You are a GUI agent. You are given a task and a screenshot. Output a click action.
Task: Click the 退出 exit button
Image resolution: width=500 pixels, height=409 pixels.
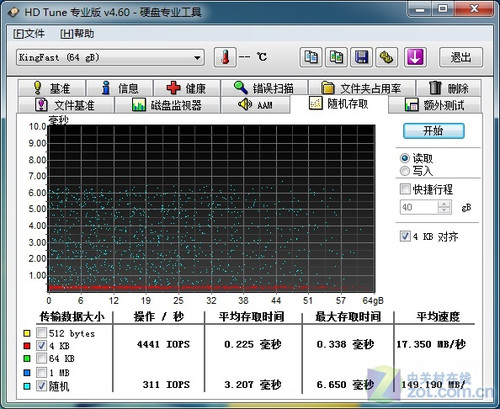(461, 57)
